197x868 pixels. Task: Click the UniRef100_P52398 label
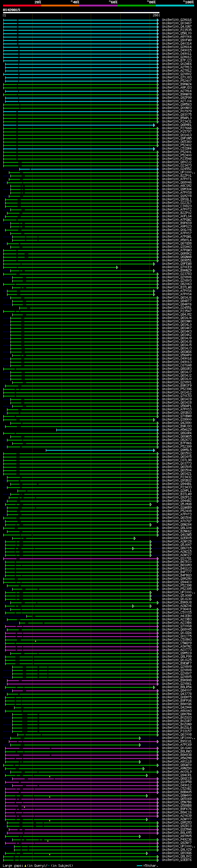click(x=177, y=586)
